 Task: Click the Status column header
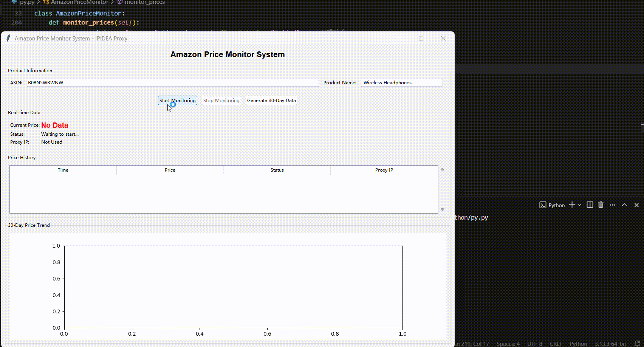point(277,170)
